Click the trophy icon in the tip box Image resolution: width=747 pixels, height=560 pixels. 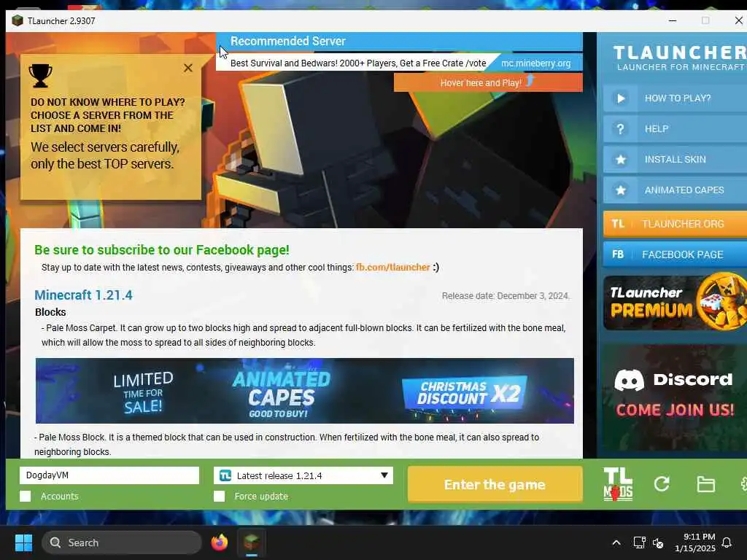point(41,76)
